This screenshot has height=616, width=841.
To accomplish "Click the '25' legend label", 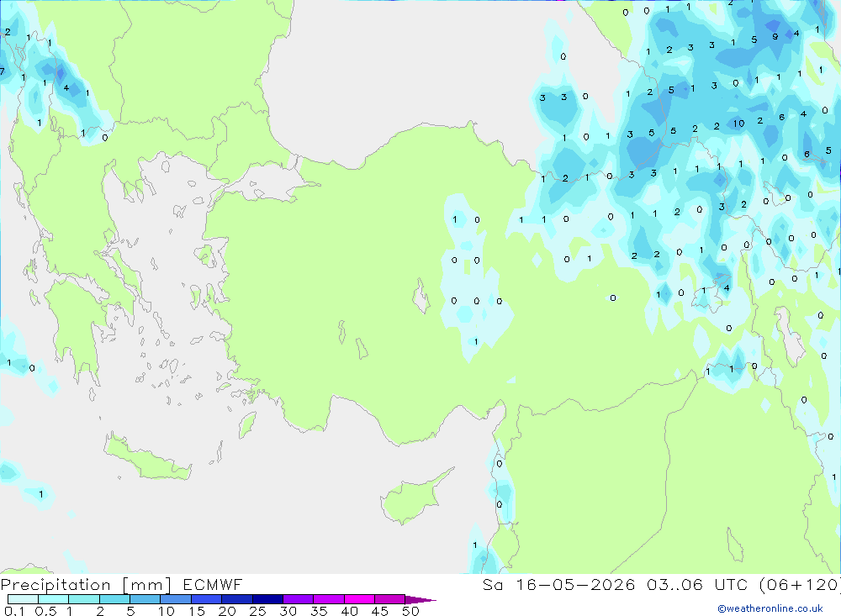I will tap(257, 611).
